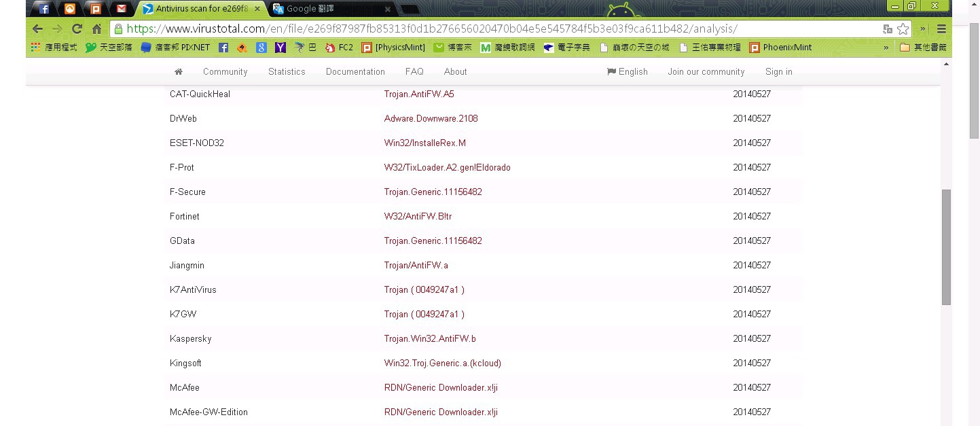The width and height of the screenshot is (980, 426).
Task: Open the [PhysicsMint] bookmark
Action: 393,48
